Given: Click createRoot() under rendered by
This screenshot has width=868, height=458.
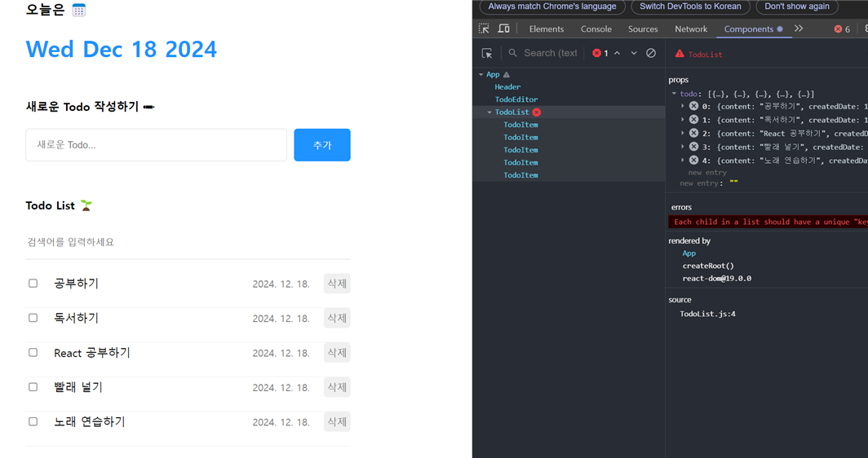Looking at the screenshot, I should [708, 266].
